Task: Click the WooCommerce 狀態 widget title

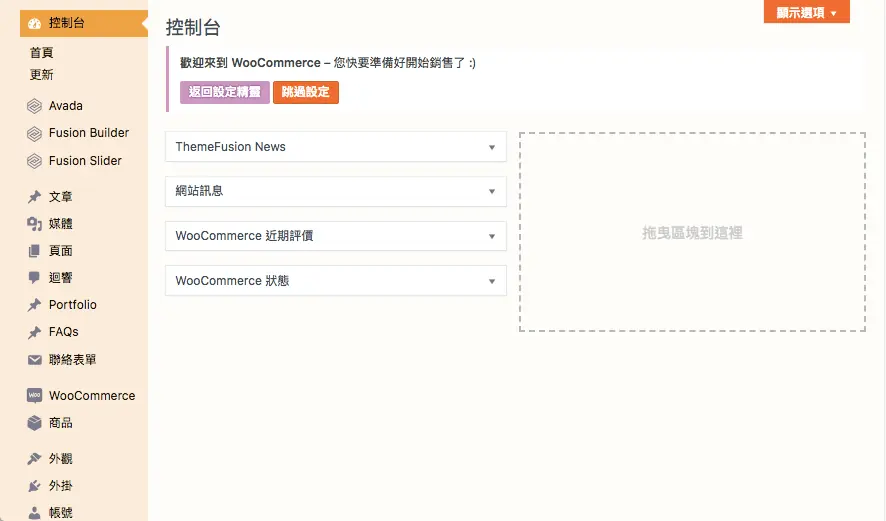Action: click(232, 280)
